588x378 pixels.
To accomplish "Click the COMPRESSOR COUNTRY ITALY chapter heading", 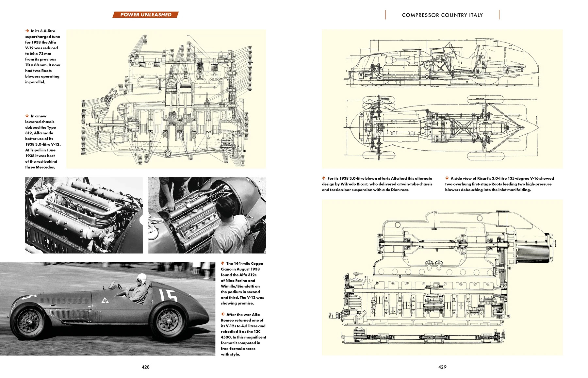I will tap(442, 15).
